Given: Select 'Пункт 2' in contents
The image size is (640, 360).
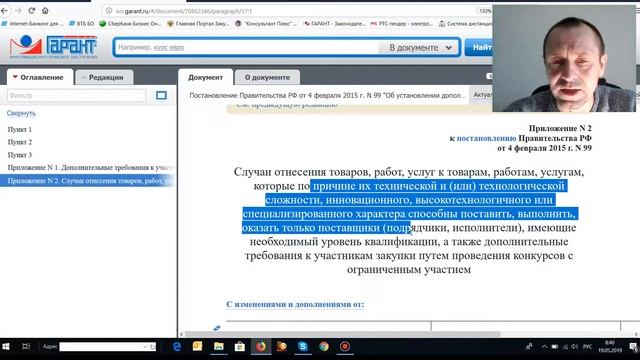Looking at the screenshot, I should 20,142.
